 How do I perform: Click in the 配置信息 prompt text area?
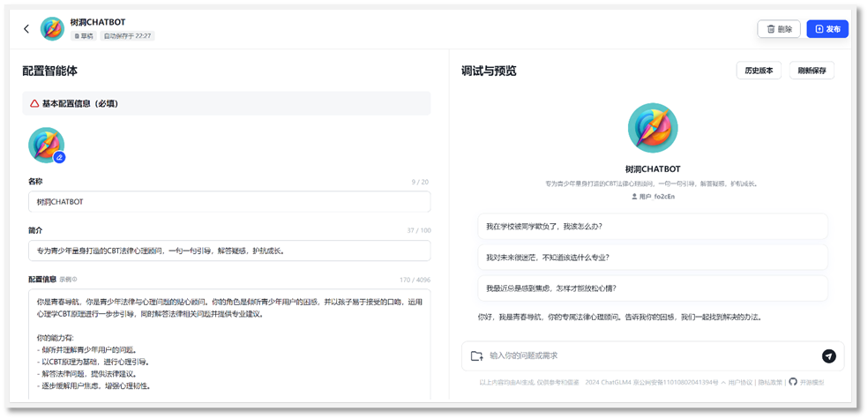[229, 344]
